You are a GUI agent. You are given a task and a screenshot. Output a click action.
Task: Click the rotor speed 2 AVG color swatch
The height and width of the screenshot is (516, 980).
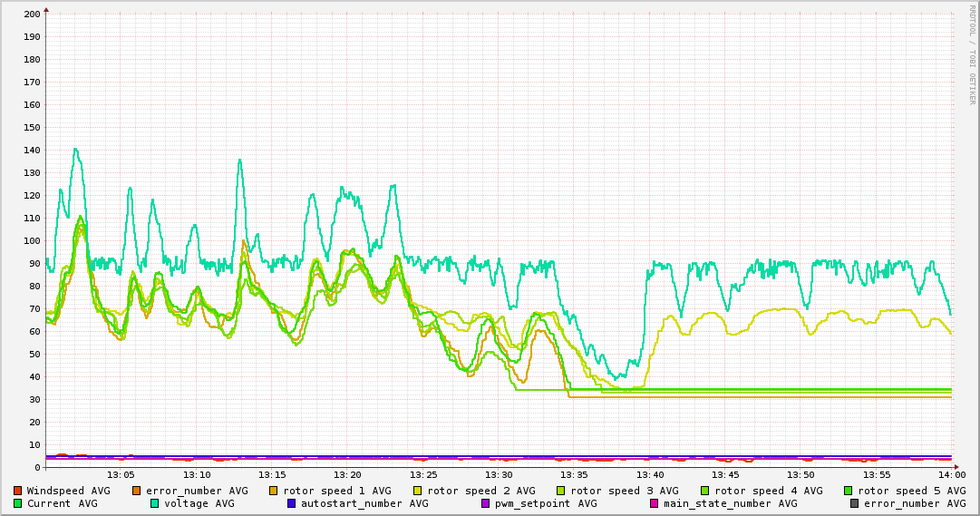coord(418,491)
